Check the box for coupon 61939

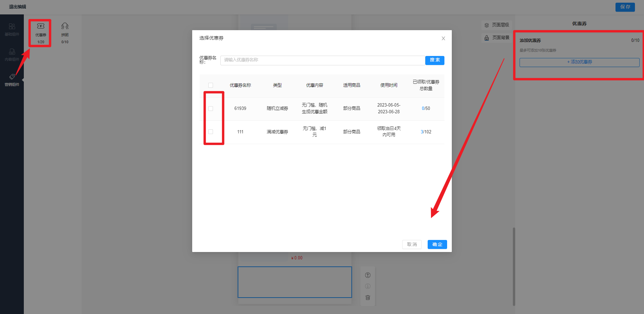pyautogui.click(x=211, y=109)
